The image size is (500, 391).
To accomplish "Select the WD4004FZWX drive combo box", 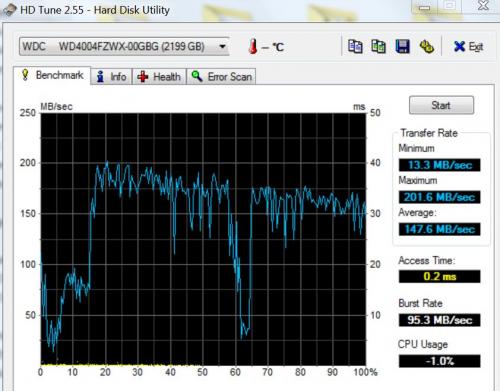I will tap(124, 46).
